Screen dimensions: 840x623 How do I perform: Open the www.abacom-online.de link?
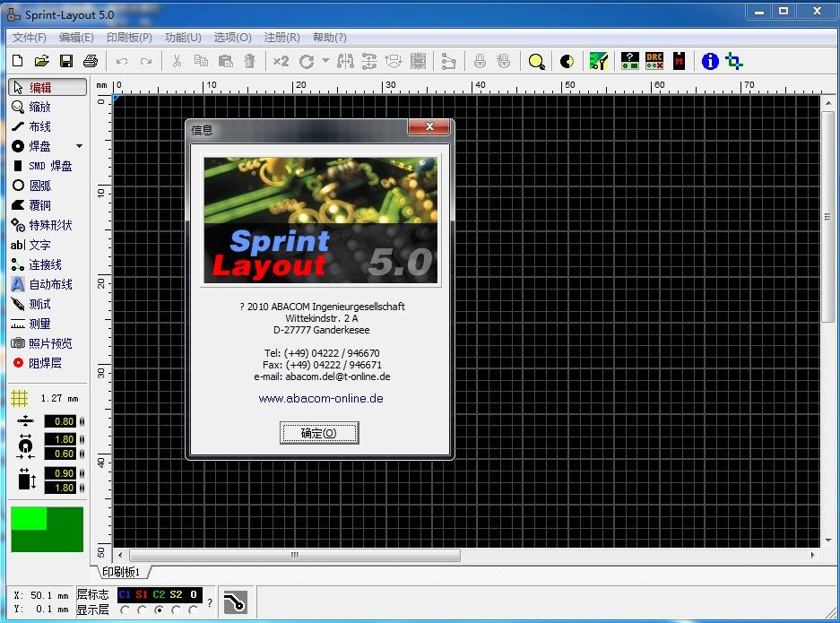click(x=321, y=399)
